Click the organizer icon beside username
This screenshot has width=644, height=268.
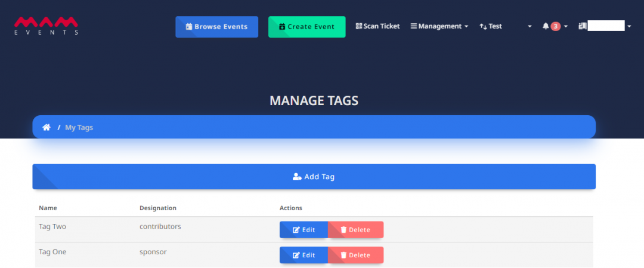583,26
